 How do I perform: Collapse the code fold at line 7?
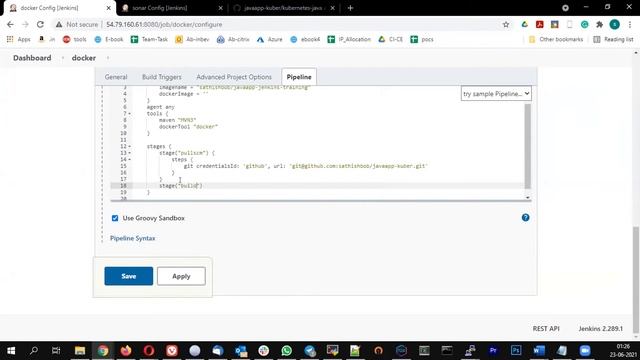pyautogui.click(x=130, y=113)
